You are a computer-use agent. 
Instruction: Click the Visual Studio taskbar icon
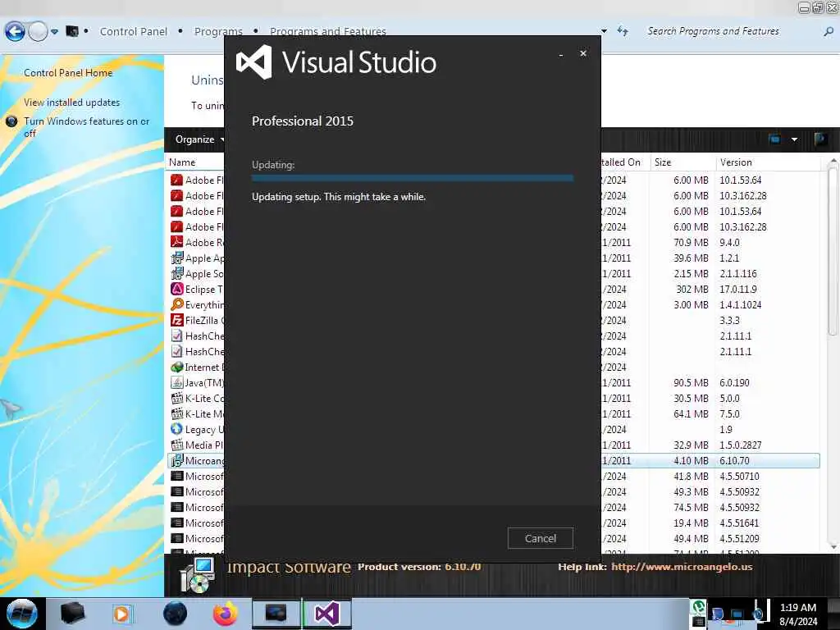click(326, 614)
